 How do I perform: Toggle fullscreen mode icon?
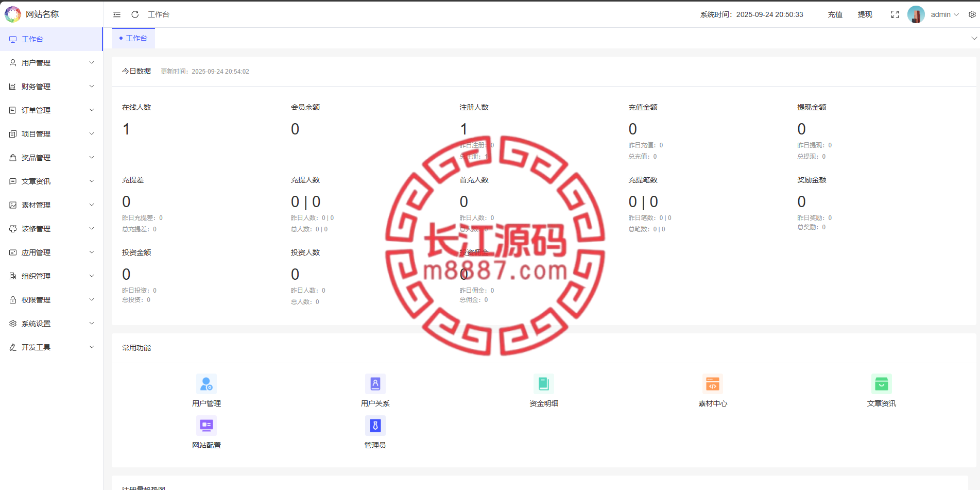[x=895, y=14]
